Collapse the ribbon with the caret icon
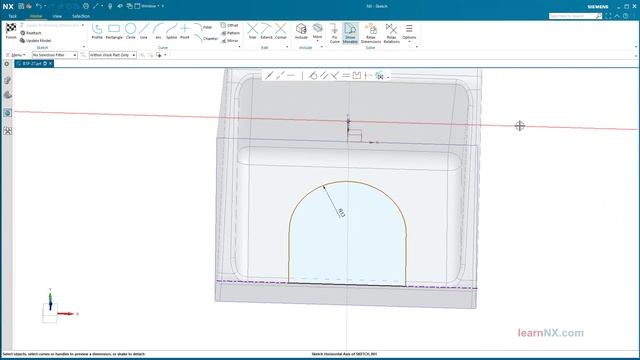 pos(617,16)
